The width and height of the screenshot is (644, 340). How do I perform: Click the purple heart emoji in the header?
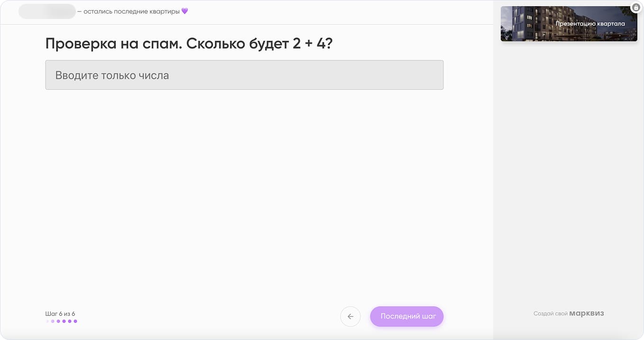(x=184, y=10)
